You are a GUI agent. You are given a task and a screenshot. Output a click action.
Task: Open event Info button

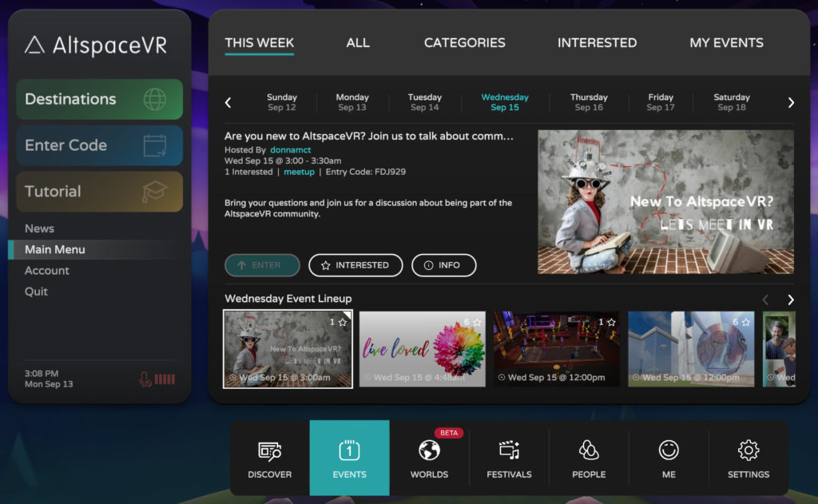443,265
